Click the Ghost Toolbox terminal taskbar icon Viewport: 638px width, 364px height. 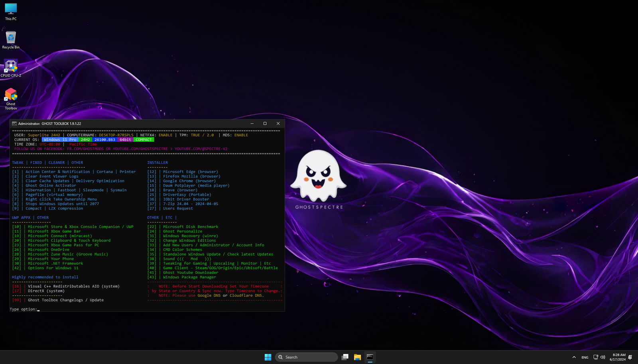pos(370,357)
